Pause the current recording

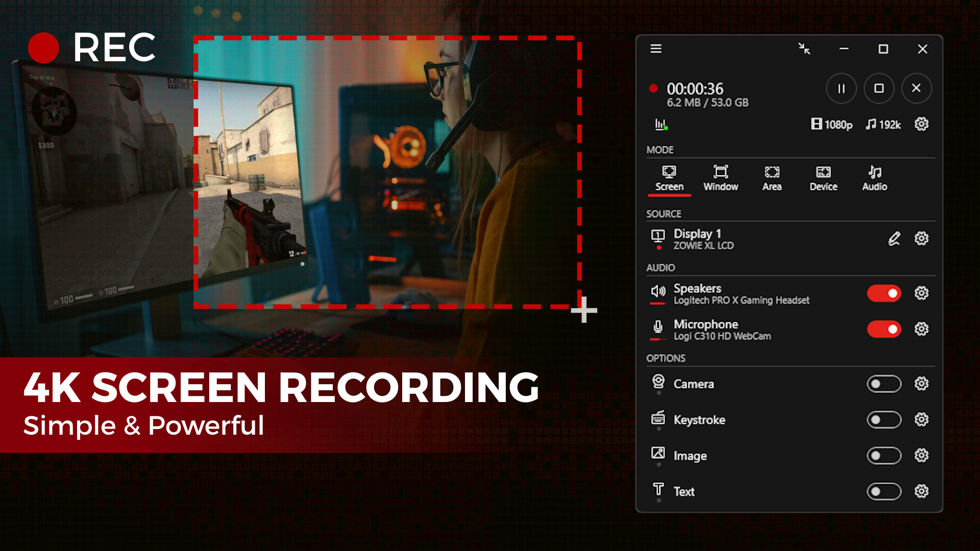[x=841, y=88]
